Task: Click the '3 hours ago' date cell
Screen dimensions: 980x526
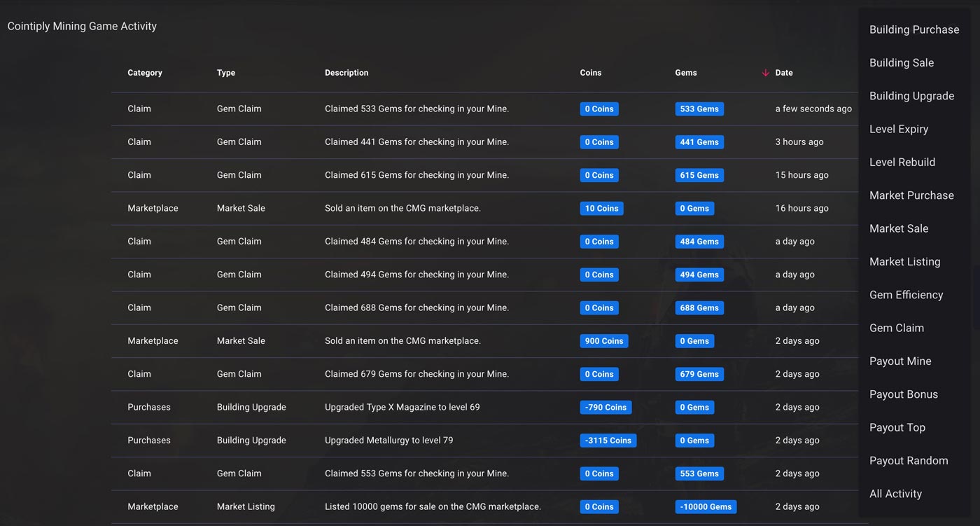Action: click(799, 141)
